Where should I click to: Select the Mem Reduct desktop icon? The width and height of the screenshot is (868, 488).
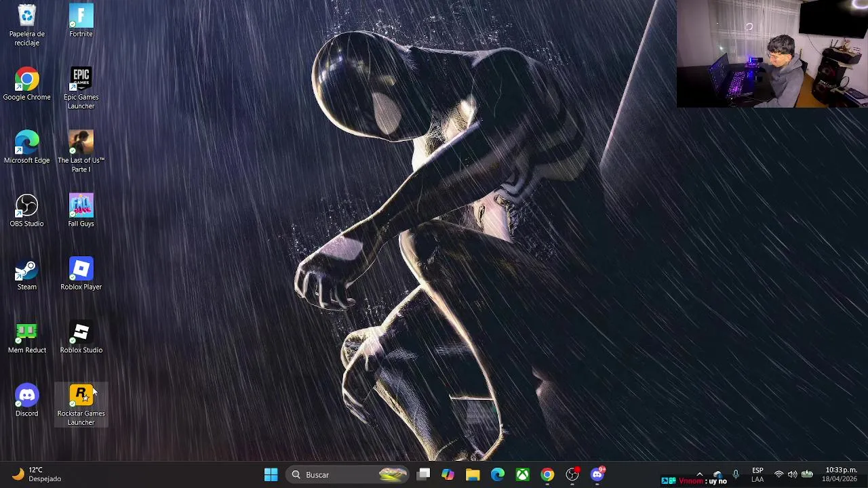pos(26,337)
